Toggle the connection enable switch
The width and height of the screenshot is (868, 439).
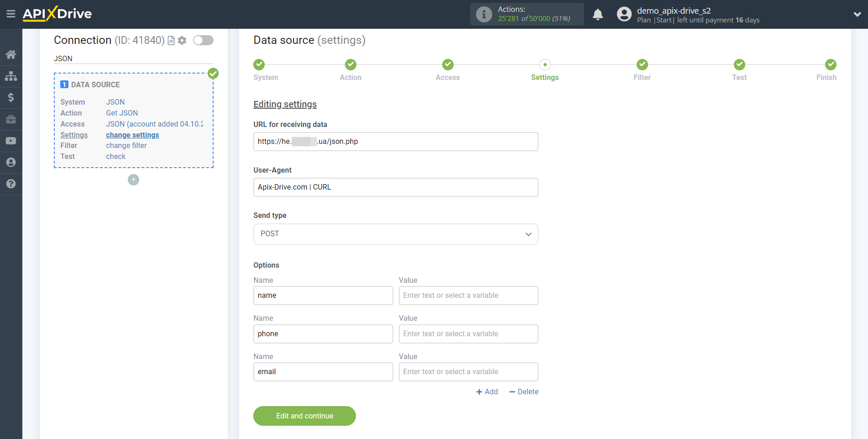click(x=203, y=40)
